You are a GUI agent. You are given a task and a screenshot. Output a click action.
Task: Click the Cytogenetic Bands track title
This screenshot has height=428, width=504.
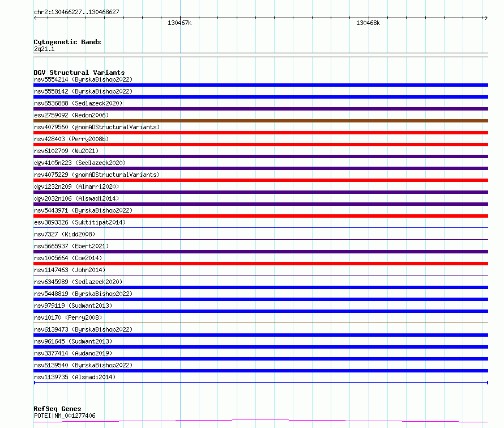coord(67,42)
